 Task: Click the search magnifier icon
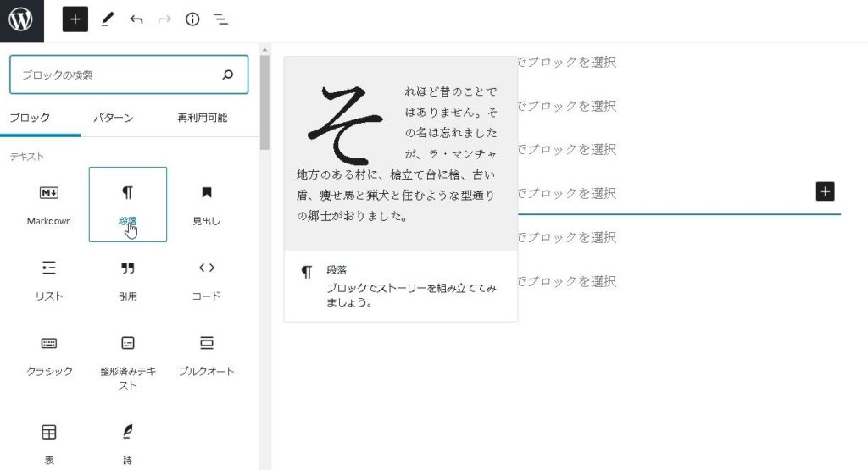[227, 75]
